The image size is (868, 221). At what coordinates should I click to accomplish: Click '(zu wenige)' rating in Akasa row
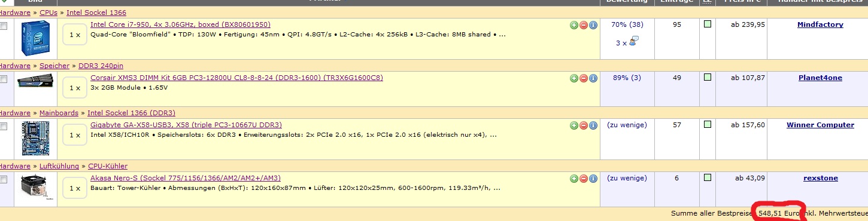(627, 178)
